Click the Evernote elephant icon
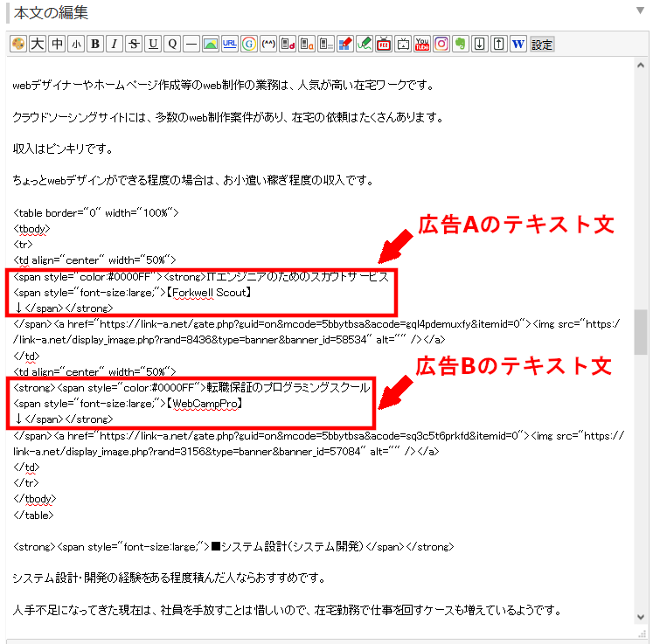This screenshot has height=644, width=653. [x=461, y=44]
